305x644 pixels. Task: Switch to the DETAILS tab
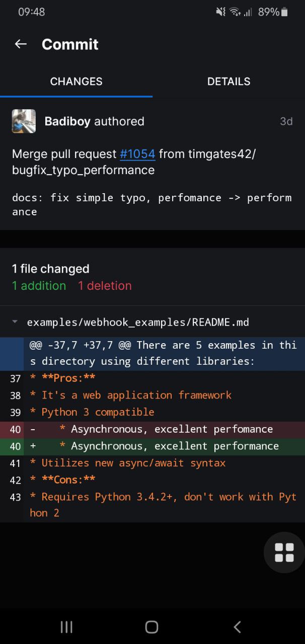pos(228,82)
